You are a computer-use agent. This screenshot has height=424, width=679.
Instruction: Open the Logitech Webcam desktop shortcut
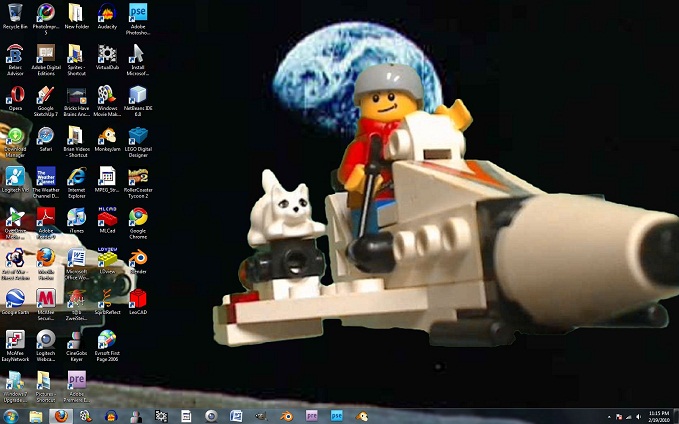(x=46, y=346)
